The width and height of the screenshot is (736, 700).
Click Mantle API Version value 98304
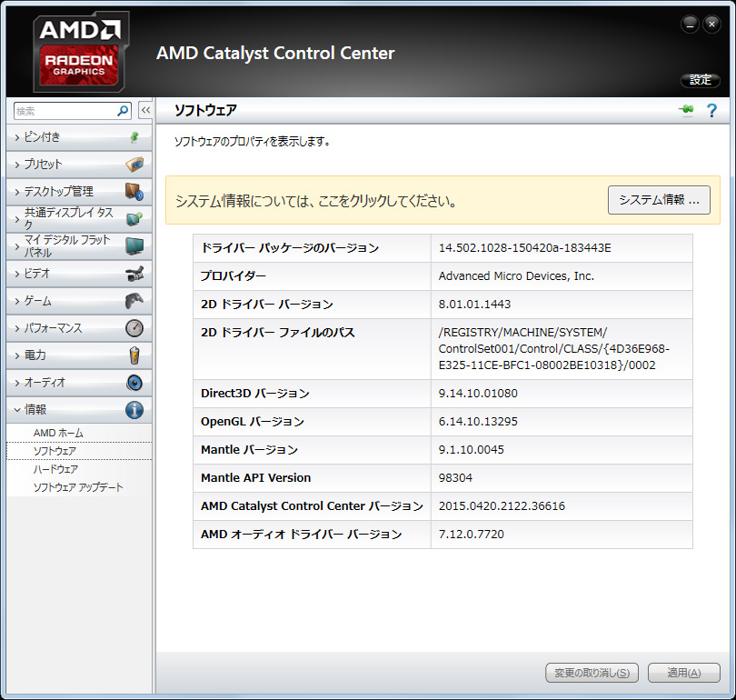[x=455, y=478]
